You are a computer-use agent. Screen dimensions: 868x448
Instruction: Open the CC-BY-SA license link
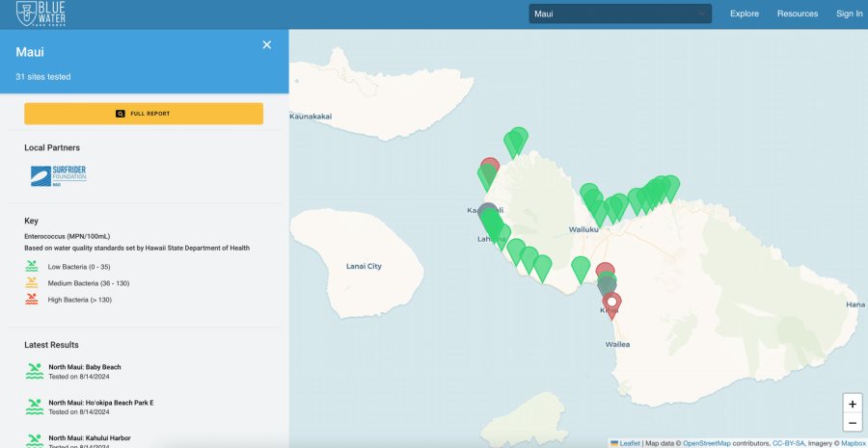point(788,443)
